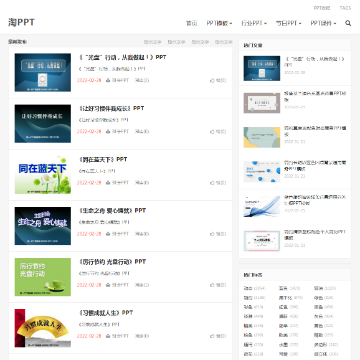The image size is (360, 360).
Task: Expand the PPT课件 navigation dropdown
Action: pos(323,23)
